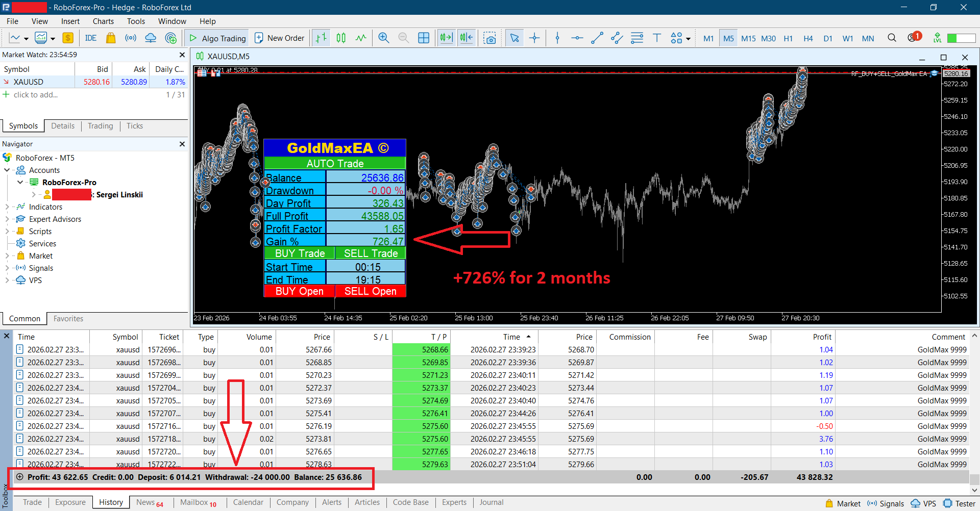980x511 pixels.
Task: Switch to D1 timeframe
Action: [x=828, y=38]
